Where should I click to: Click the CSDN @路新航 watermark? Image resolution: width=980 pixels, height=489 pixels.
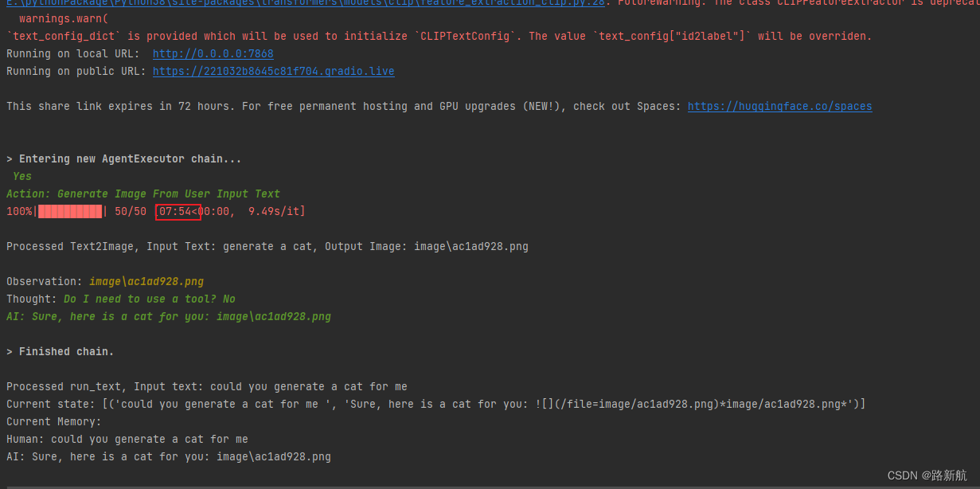click(x=926, y=475)
